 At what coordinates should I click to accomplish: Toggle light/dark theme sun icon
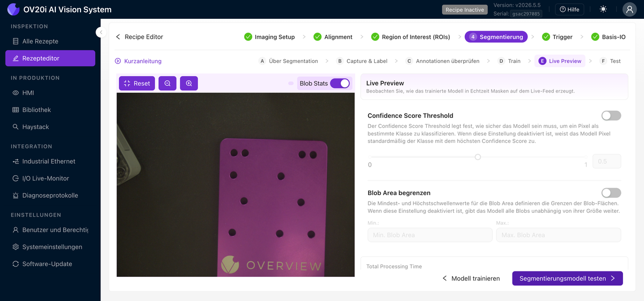point(604,9)
